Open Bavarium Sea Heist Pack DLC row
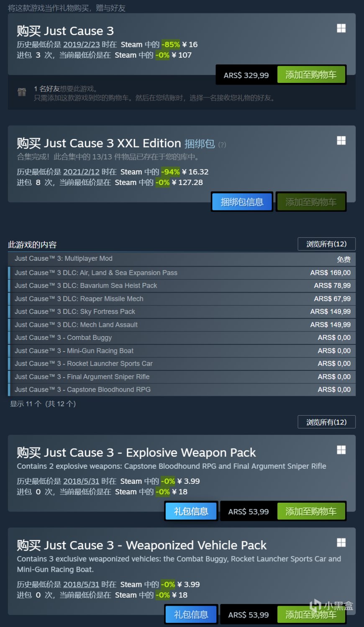The height and width of the screenshot is (627, 364). pos(182,285)
